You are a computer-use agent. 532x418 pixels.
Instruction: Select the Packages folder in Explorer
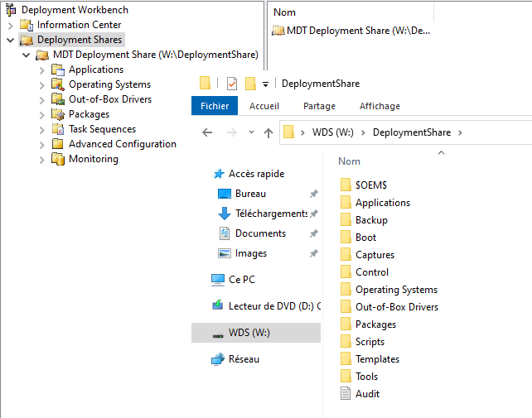tap(368, 324)
